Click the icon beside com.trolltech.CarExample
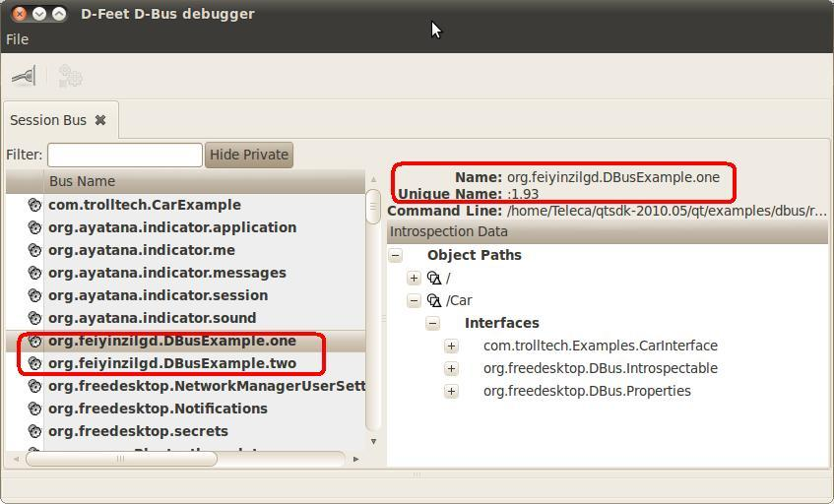The image size is (834, 504). tap(34, 205)
